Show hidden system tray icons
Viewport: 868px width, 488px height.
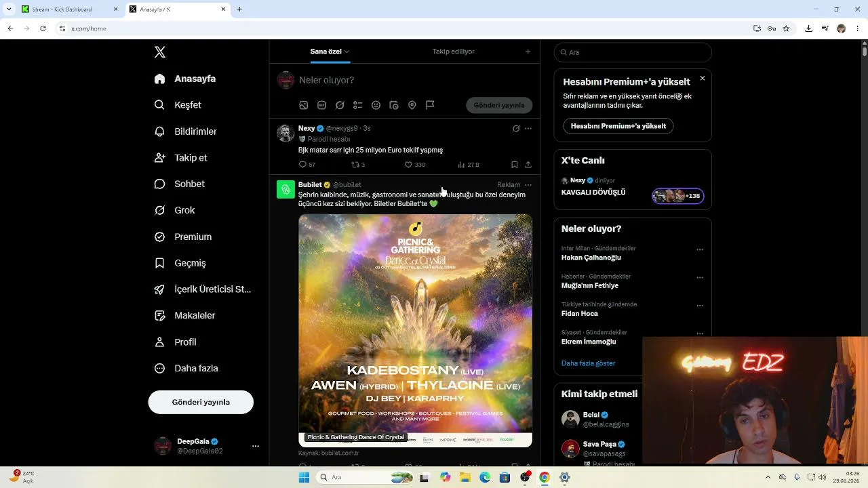coord(768,477)
